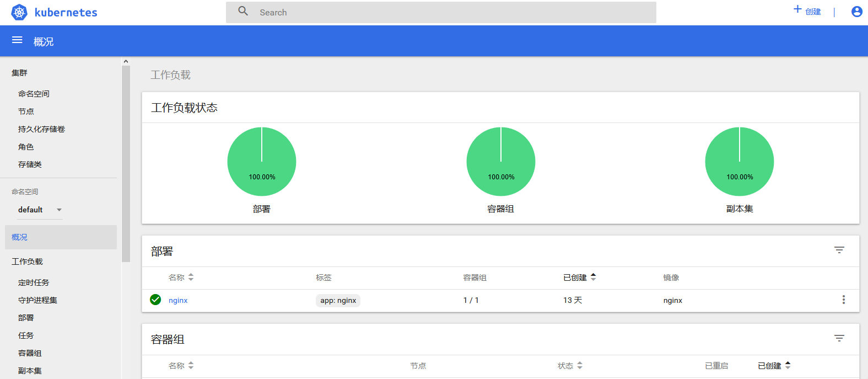The height and width of the screenshot is (379, 868).
Task: Go to 节点 in sidebar
Action: pos(26,111)
